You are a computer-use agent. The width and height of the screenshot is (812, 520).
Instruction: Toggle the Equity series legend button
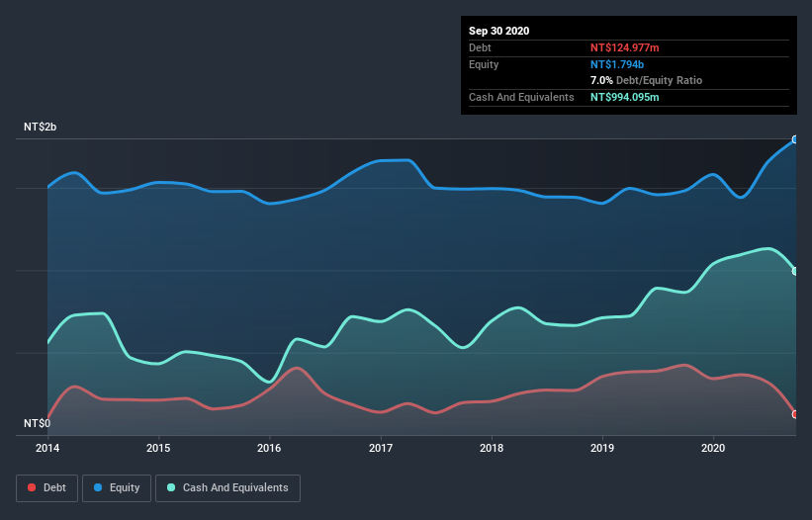(x=117, y=488)
